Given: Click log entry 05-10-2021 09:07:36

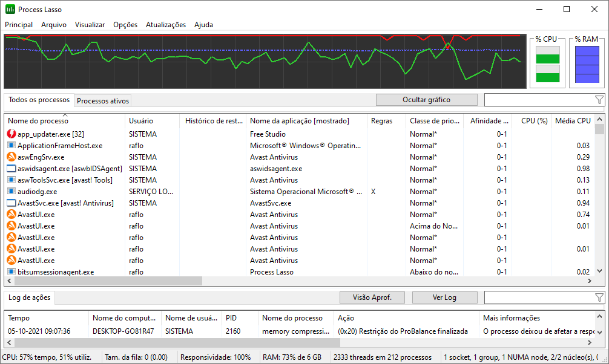Looking at the screenshot, I should pyautogui.click(x=39, y=331).
